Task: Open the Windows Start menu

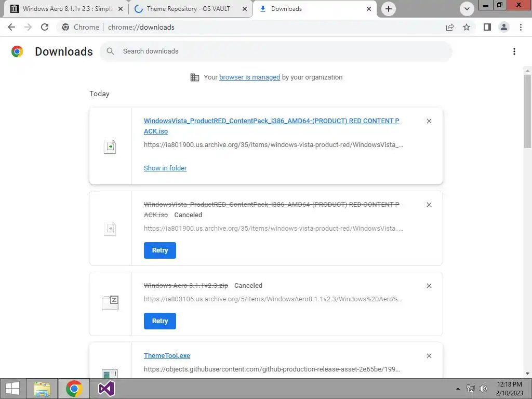Action: coord(12,389)
